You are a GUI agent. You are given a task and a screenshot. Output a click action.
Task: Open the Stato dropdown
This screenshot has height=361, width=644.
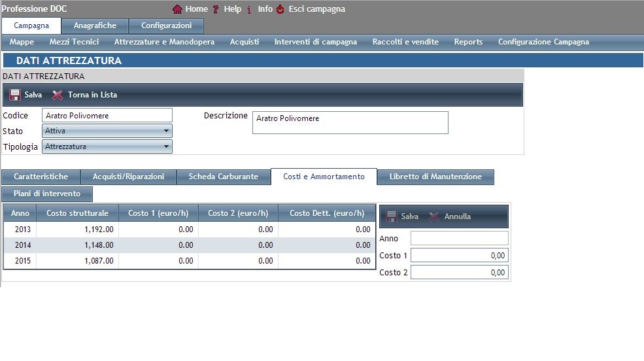click(107, 131)
